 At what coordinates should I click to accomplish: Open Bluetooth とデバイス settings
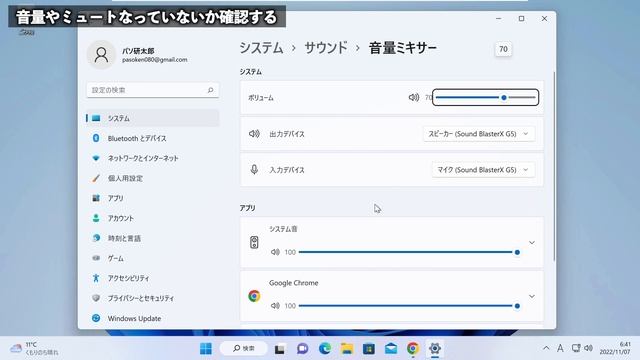(x=153, y=138)
